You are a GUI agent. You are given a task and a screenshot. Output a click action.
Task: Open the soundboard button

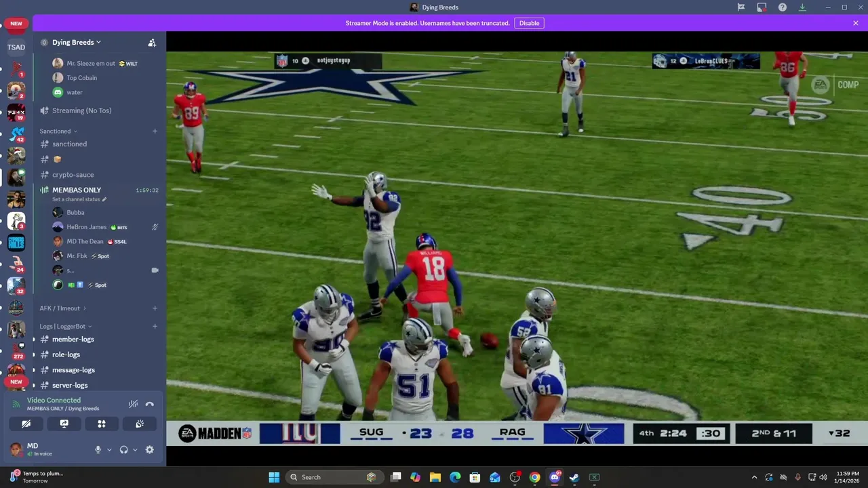coord(139,424)
